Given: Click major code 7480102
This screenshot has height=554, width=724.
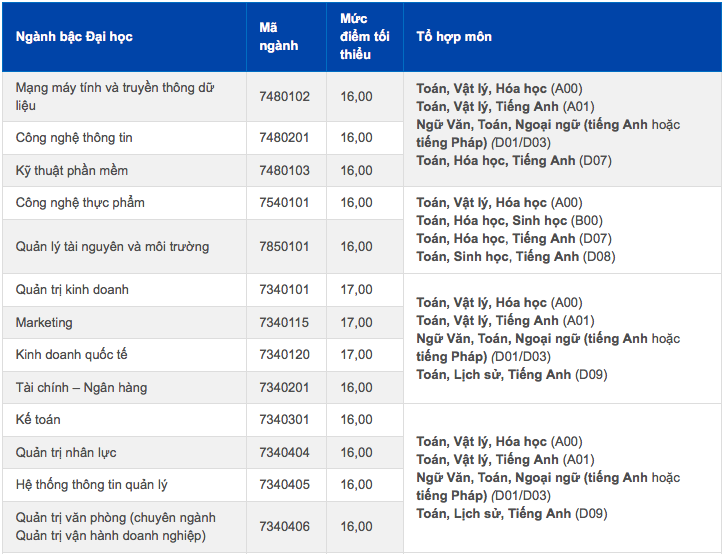Looking at the screenshot, I should click(x=285, y=97).
